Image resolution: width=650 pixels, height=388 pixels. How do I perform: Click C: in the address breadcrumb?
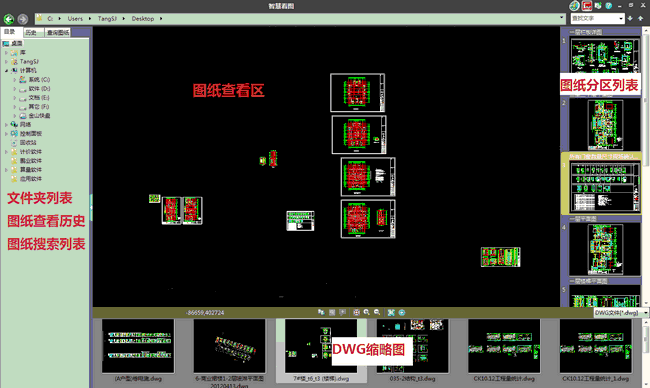(x=50, y=19)
